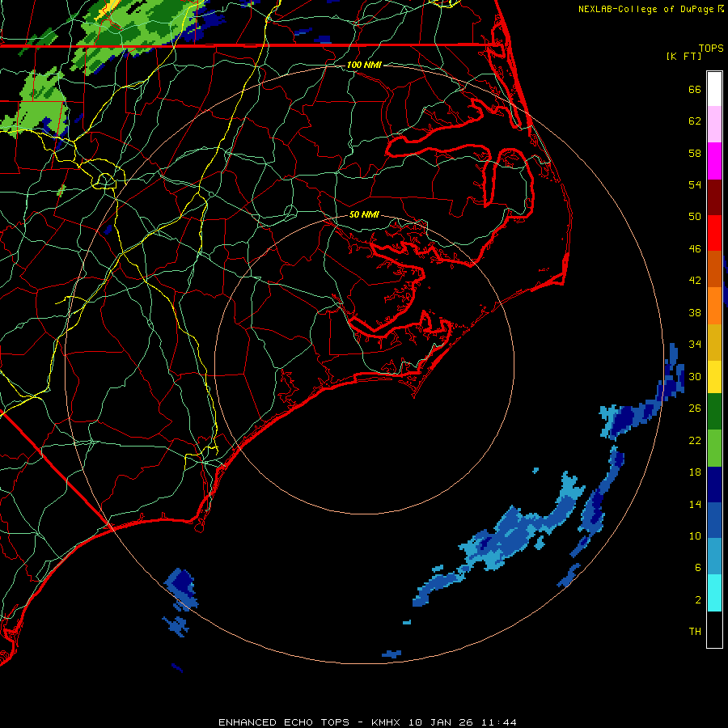The image size is (728, 728).
Task: Click the legend value 10
Action: (695, 536)
